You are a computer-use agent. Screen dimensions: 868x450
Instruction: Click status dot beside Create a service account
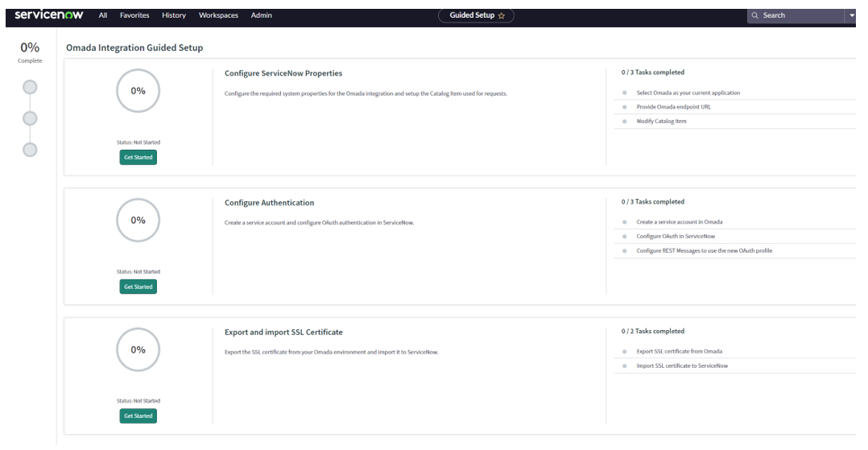tap(625, 222)
